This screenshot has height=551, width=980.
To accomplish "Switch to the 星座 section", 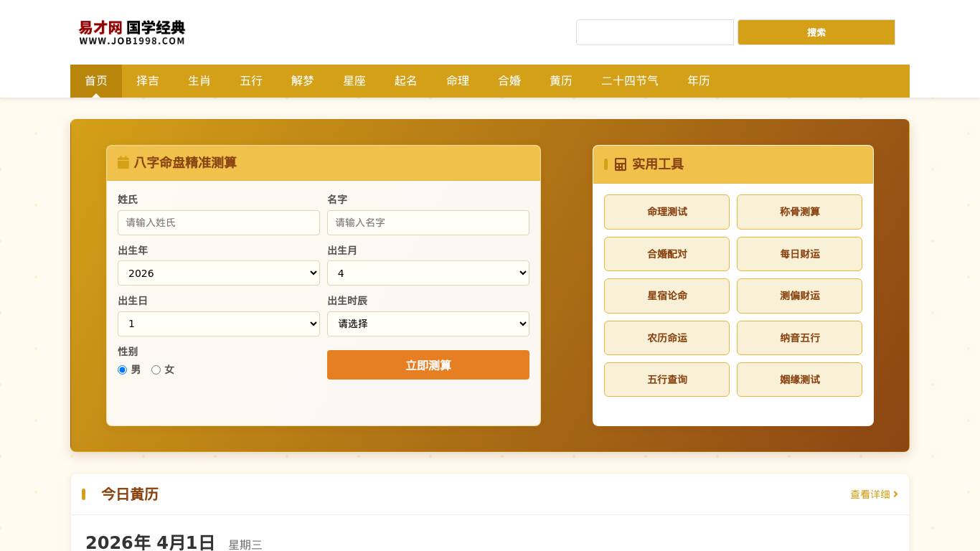I will click(x=354, y=81).
